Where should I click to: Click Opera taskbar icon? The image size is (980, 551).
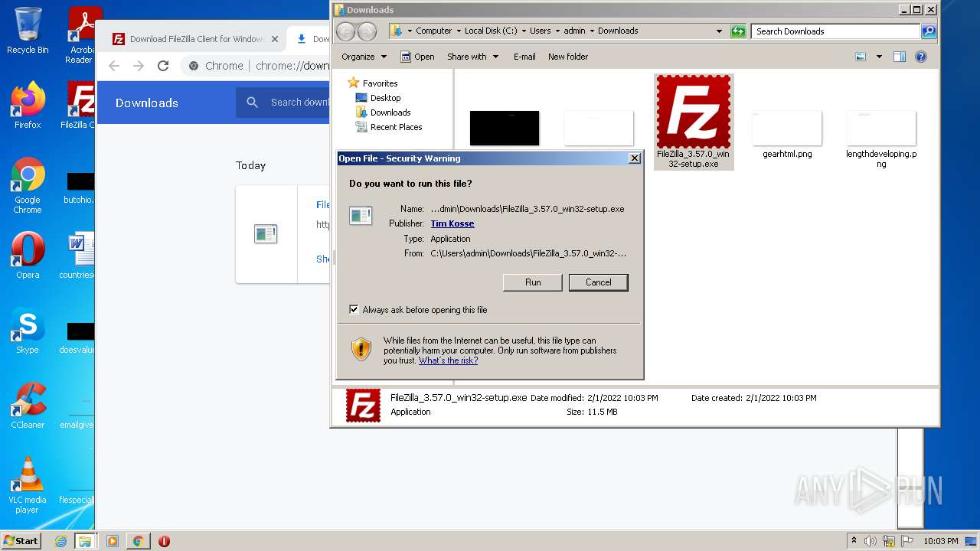[x=164, y=541]
